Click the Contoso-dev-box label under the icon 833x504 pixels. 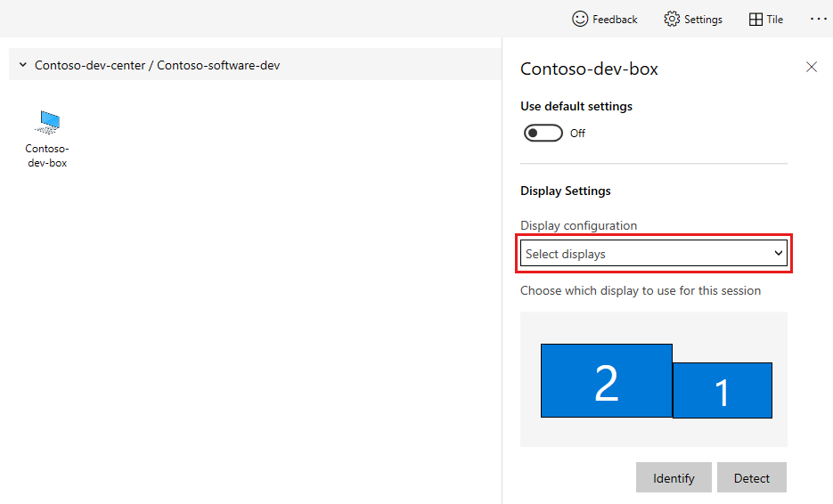pos(47,156)
